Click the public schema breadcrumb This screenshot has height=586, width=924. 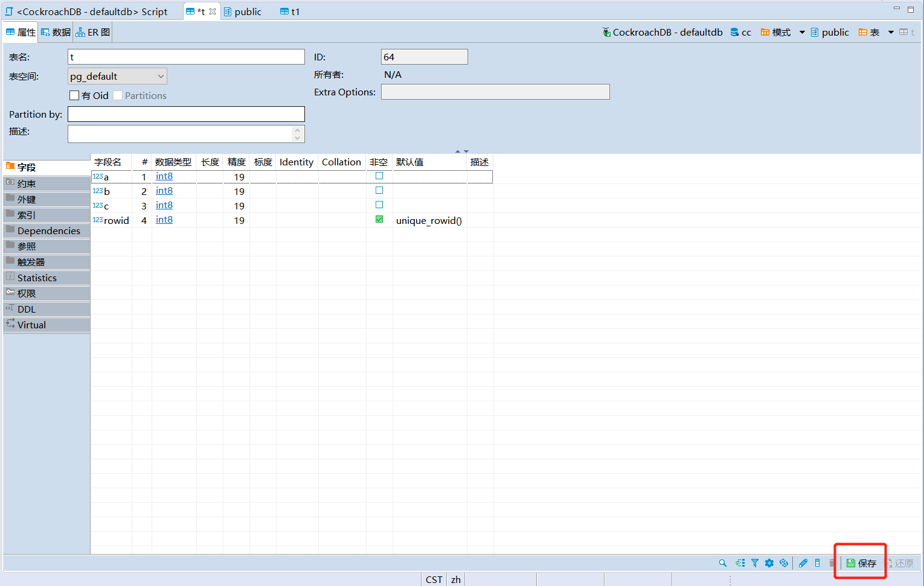(830, 33)
